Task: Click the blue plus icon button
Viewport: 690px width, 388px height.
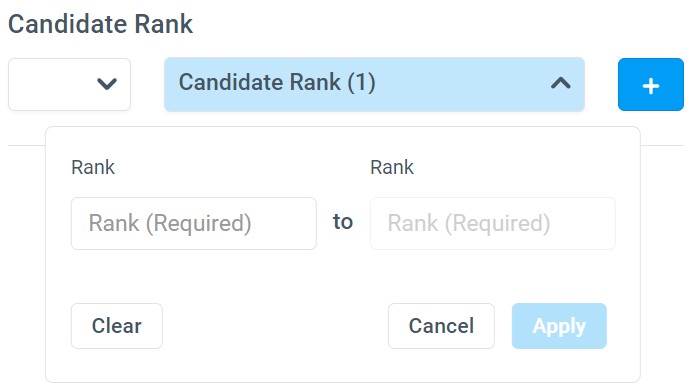Action: (650, 84)
